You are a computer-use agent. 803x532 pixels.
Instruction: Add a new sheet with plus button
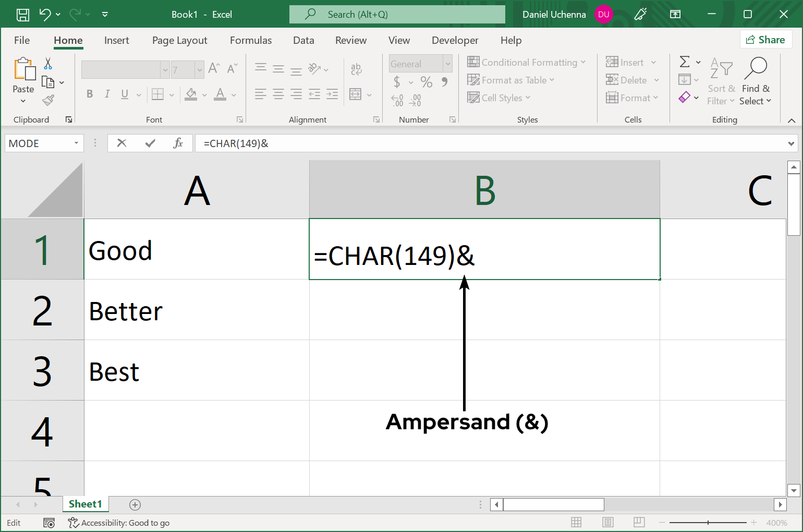[135, 504]
